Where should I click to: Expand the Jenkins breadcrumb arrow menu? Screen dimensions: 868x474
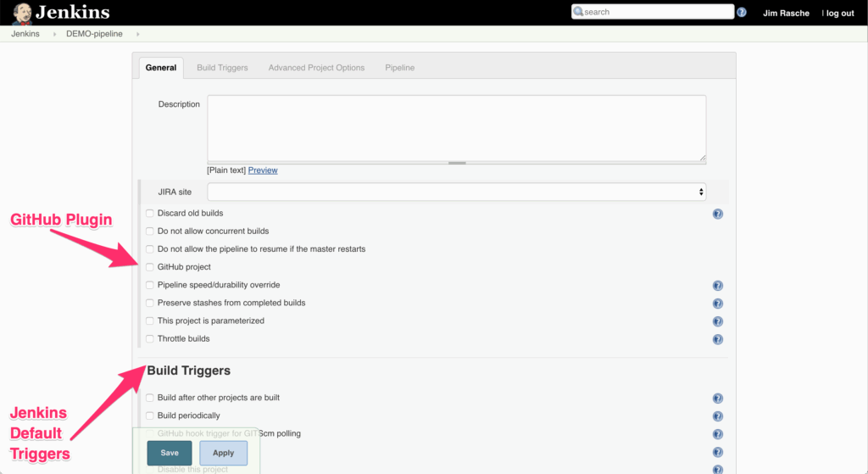[54, 34]
